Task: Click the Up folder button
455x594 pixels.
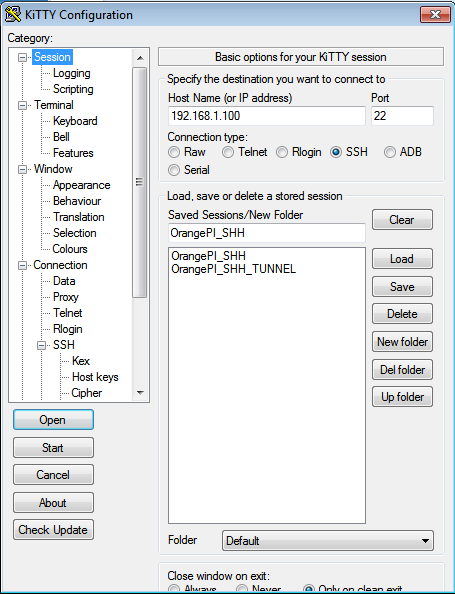Action: click(402, 397)
